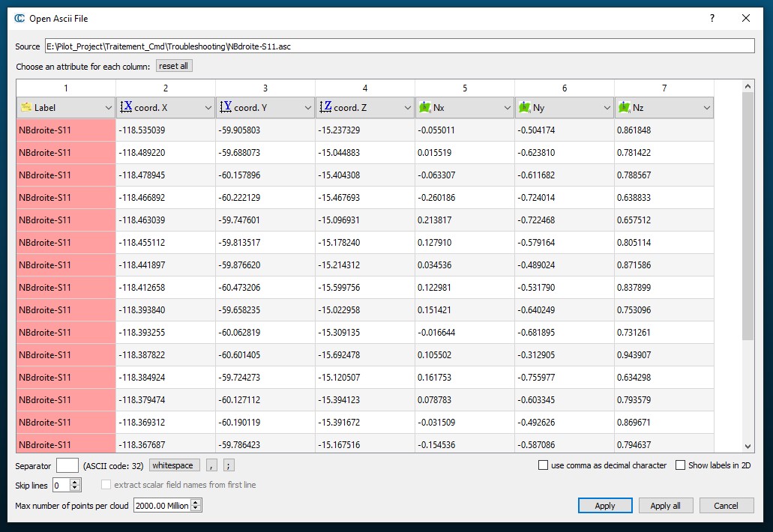Set separator to whitespace
773x532 pixels.
(173, 465)
